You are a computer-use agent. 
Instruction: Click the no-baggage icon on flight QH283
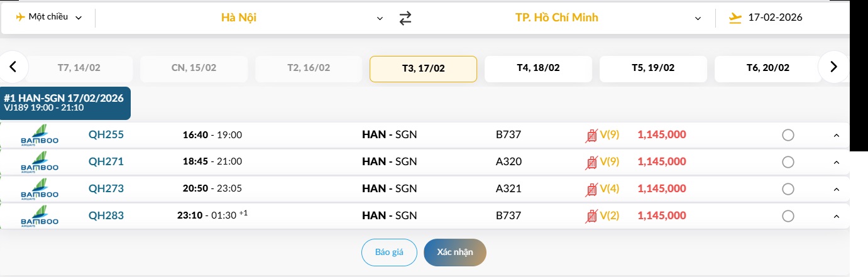(x=591, y=216)
